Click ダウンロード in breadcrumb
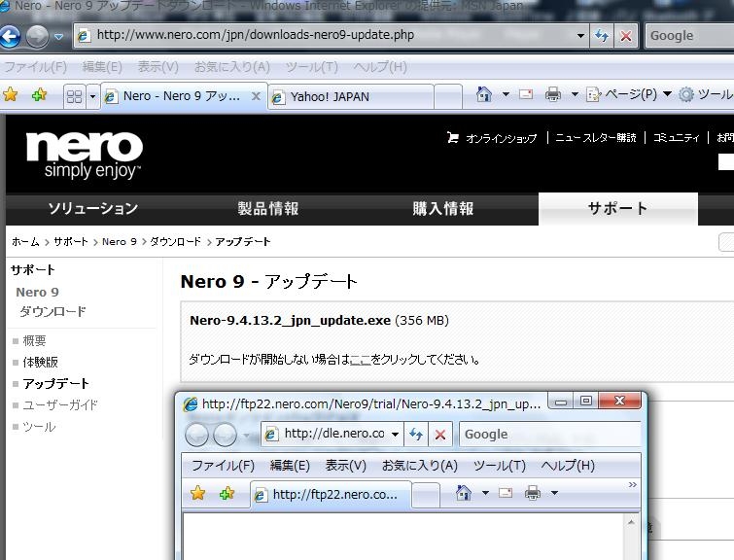The height and width of the screenshot is (560, 734). 175,242
